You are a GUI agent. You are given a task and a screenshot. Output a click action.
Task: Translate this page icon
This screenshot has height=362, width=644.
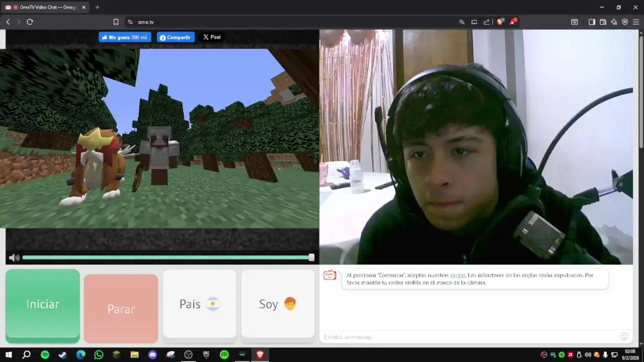tap(461, 22)
